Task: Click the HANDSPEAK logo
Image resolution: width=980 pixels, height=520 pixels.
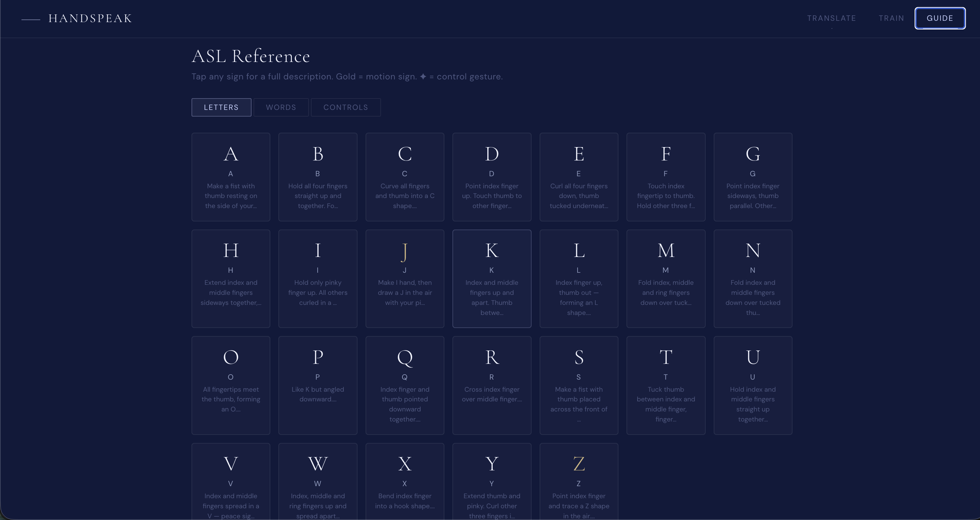Action: 90,18
